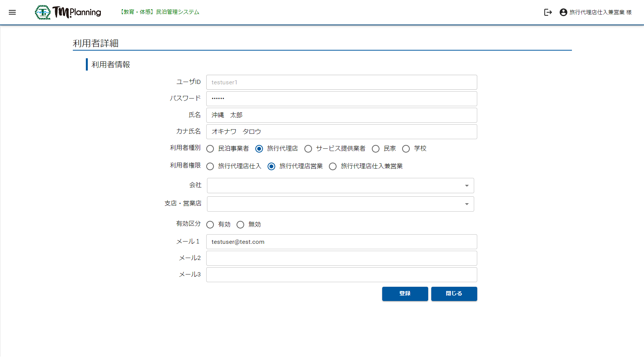Click the user account avatar icon
Image resolution: width=644 pixels, height=360 pixels.
pyautogui.click(x=563, y=12)
